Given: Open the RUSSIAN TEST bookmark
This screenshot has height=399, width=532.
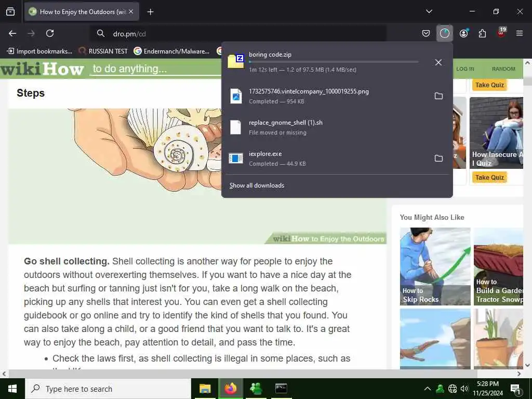Looking at the screenshot, I should pos(103,51).
